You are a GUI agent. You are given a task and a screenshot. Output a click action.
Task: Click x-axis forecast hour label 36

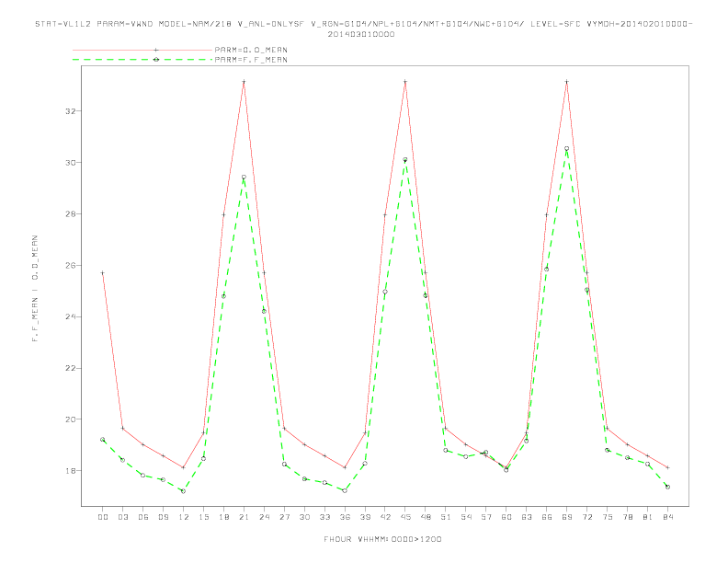point(345,517)
